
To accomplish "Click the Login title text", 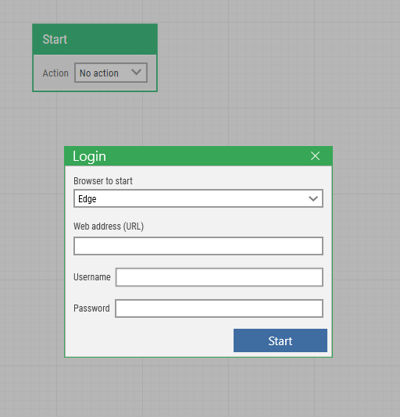I will tap(89, 156).
